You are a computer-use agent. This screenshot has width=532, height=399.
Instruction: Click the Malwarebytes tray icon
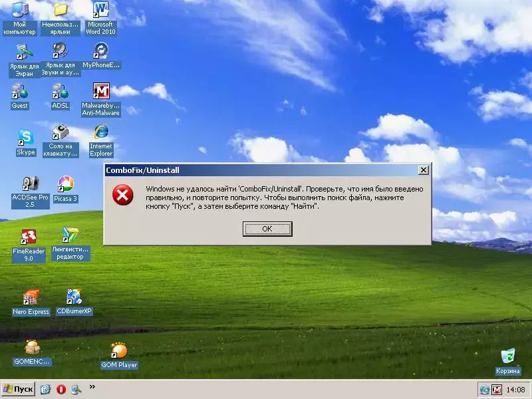496,390
